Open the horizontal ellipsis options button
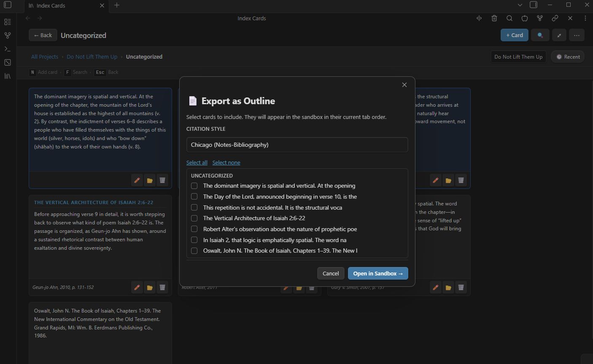Viewport: 593px width, 364px height. coord(577,35)
